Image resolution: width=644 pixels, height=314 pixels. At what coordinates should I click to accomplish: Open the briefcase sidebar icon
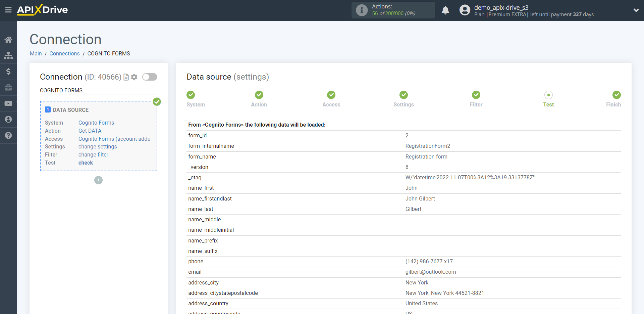click(8, 88)
